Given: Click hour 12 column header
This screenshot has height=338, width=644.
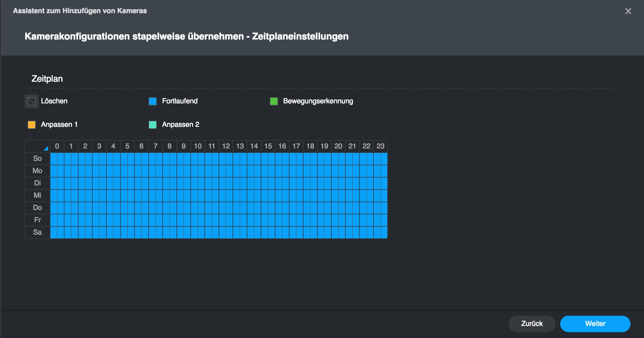Looking at the screenshot, I should tap(226, 146).
